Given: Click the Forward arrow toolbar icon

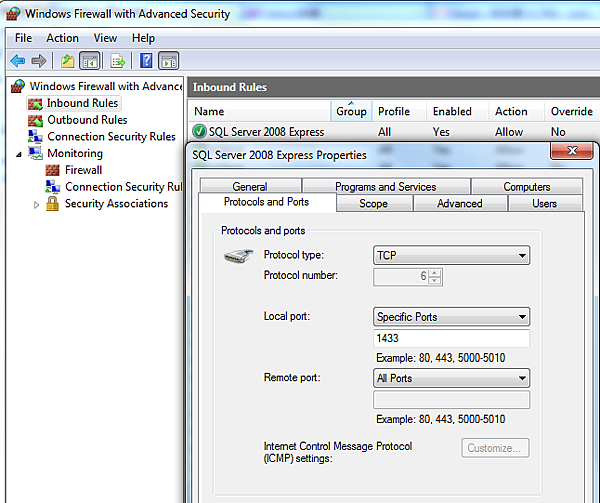Looking at the screenshot, I should [x=39, y=60].
